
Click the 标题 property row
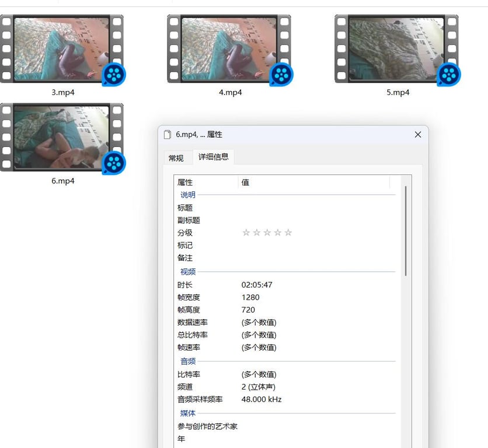[287, 208]
